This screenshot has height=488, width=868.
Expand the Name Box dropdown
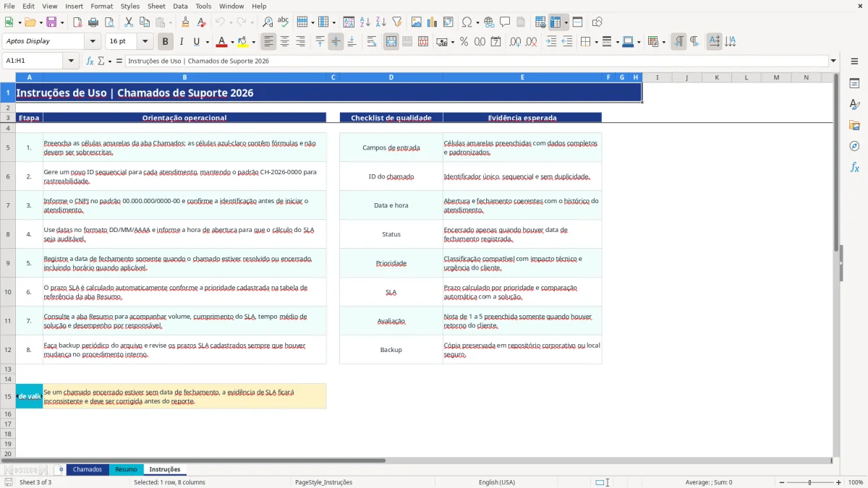click(x=72, y=61)
